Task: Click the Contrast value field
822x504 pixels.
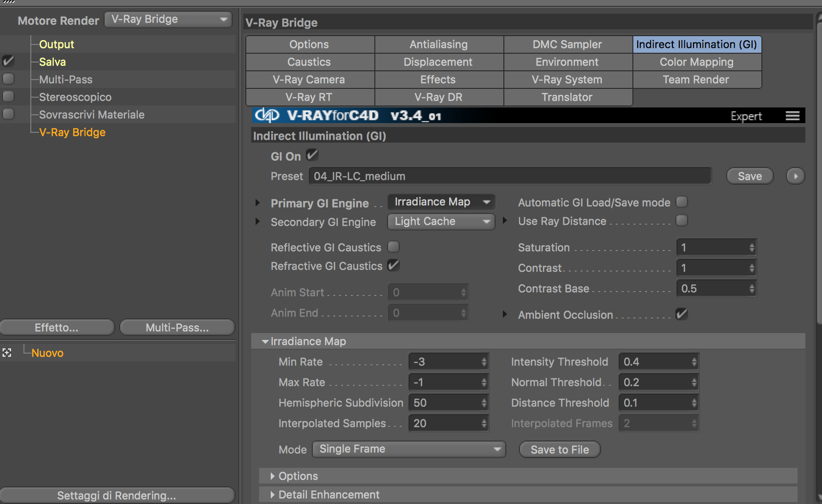Action: click(x=713, y=268)
